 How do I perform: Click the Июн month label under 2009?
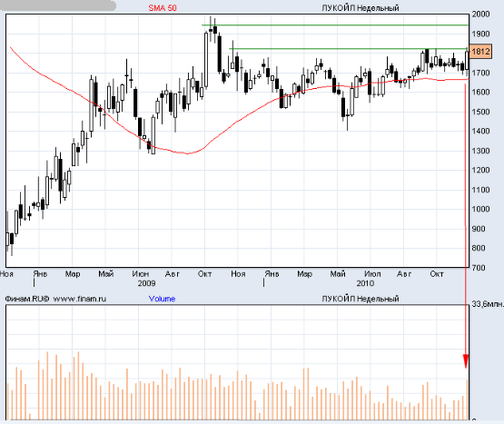click(x=141, y=274)
